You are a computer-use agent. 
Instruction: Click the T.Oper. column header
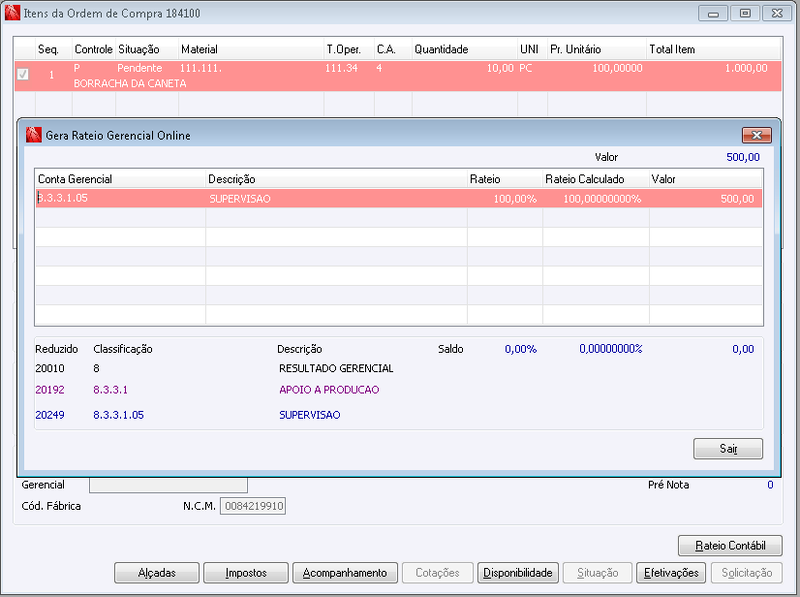[349, 49]
